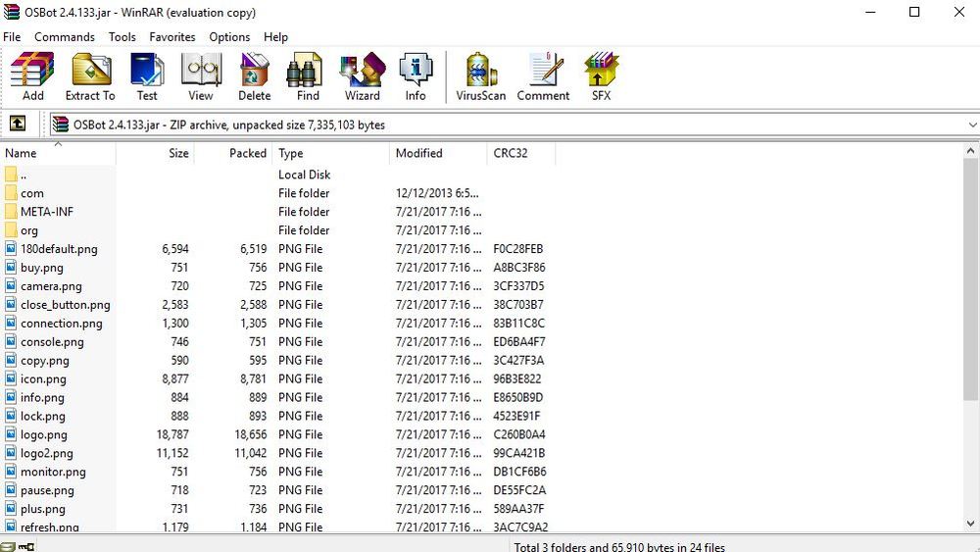Screen dimensions: 980x552
Task: Select the META-INF folder
Action: coord(46,212)
